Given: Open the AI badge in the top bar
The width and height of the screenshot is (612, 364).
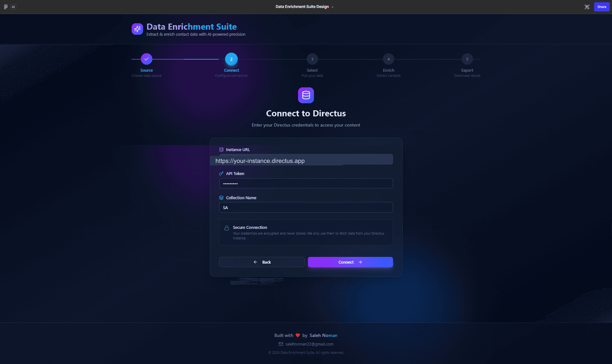Looking at the screenshot, I should (x=13, y=7).
